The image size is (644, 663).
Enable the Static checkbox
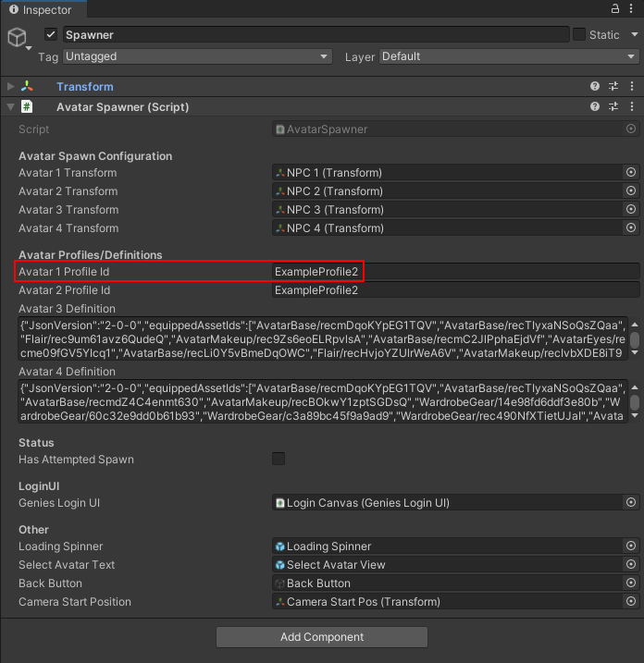[579, 35]
